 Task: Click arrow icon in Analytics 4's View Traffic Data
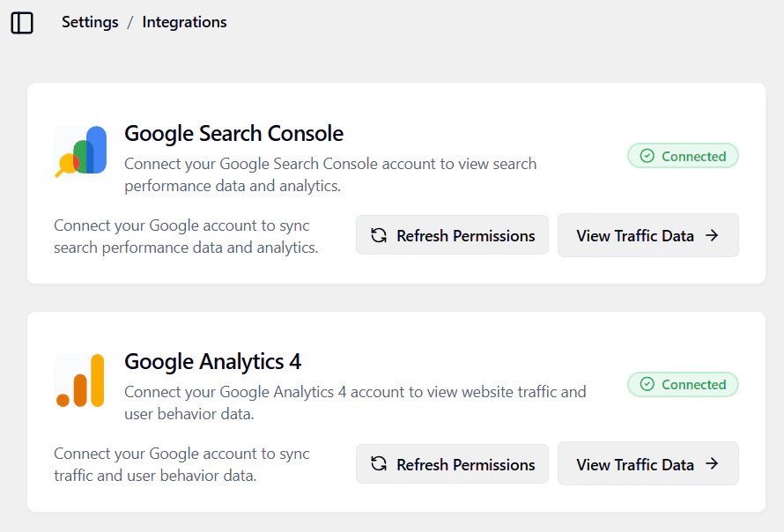pos(712,464)
